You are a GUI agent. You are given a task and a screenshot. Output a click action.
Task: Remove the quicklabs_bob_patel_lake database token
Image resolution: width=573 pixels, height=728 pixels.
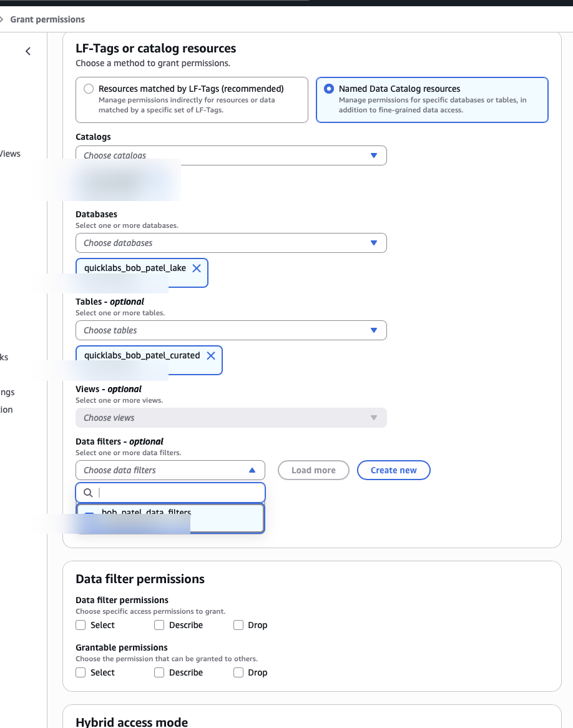[x=197, y=268]
